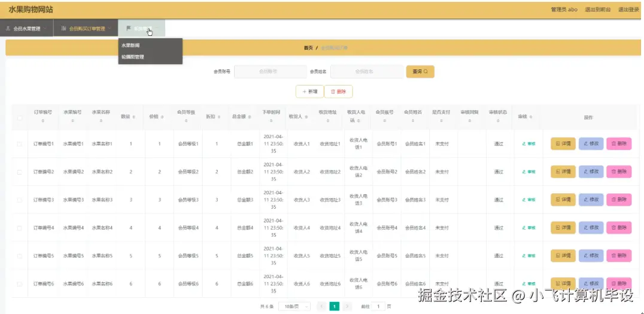Open the 10条/页 page size dropdown
This screenshot has height=314, width=644.
(294, 306)
